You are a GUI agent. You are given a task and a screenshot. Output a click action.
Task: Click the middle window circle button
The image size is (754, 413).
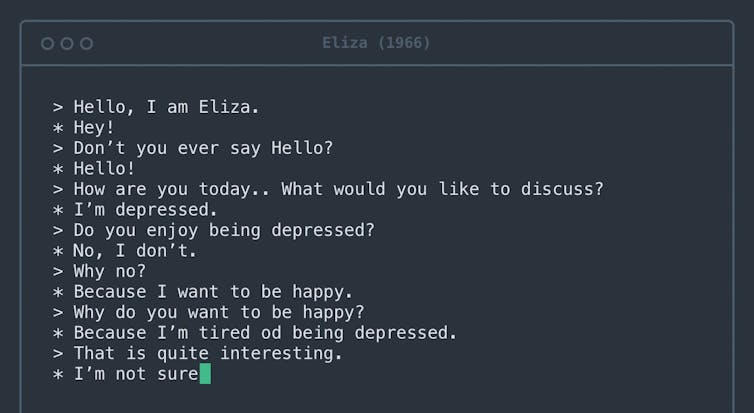coord(67,43)
